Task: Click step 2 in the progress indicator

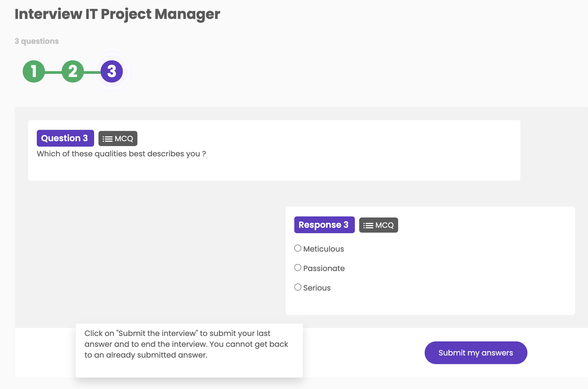Action: click(72, 71)
